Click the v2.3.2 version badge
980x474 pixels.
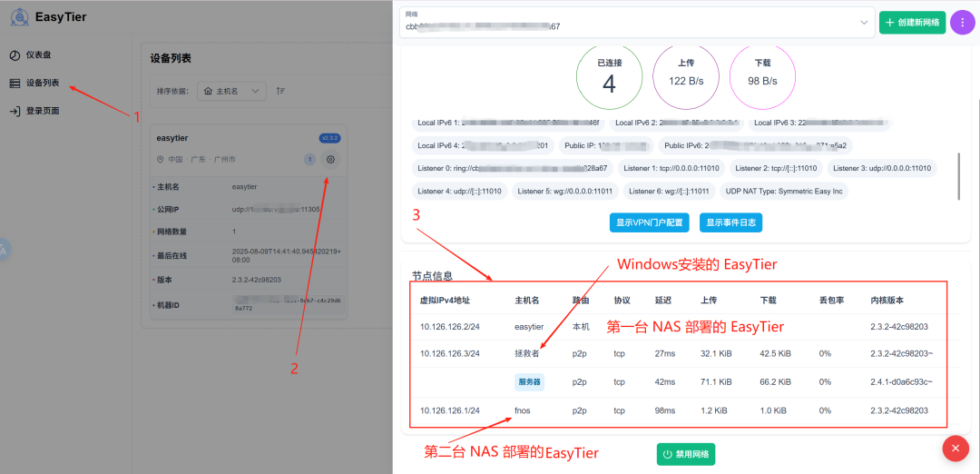click(329, 138)
